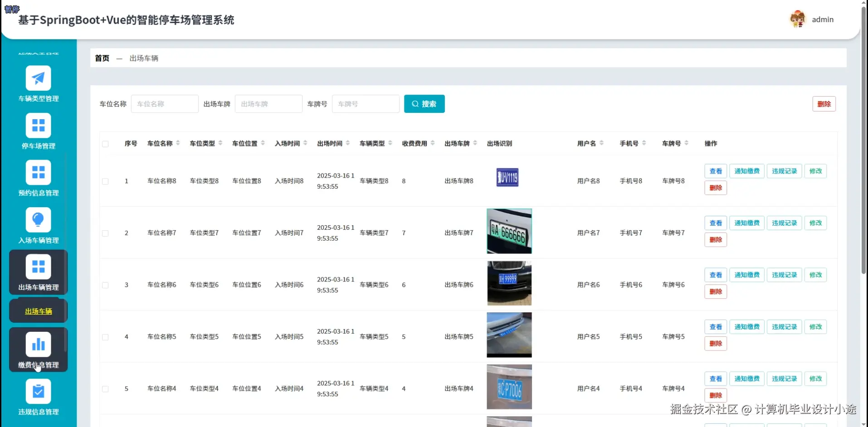Sort the table by 车牌号 column
Screen dimensions: 868x427
pos(687,143)
